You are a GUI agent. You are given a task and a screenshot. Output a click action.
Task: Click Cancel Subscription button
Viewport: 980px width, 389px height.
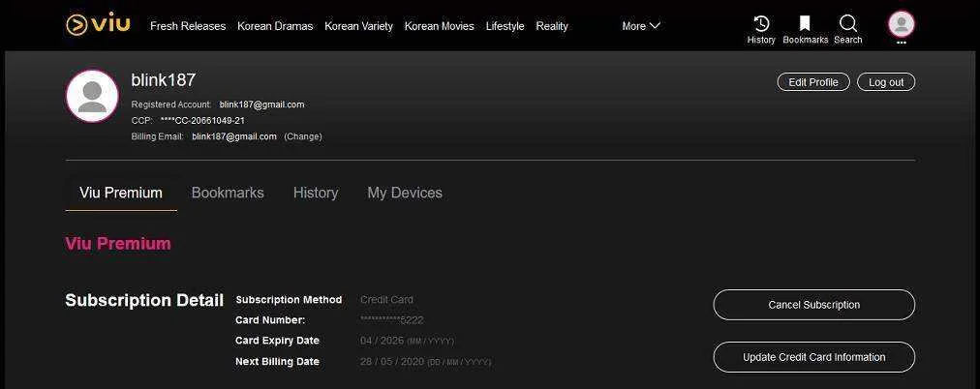[x=814, y=305]
